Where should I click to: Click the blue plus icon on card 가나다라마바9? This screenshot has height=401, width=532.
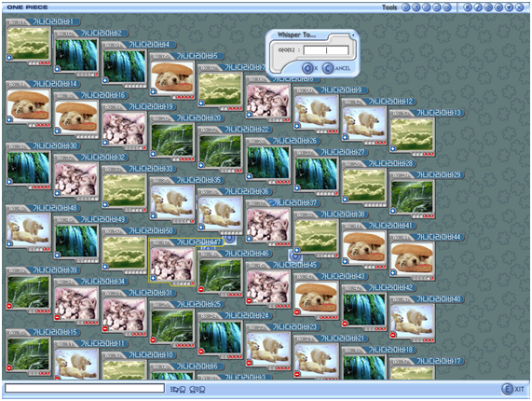pos(297,126)
